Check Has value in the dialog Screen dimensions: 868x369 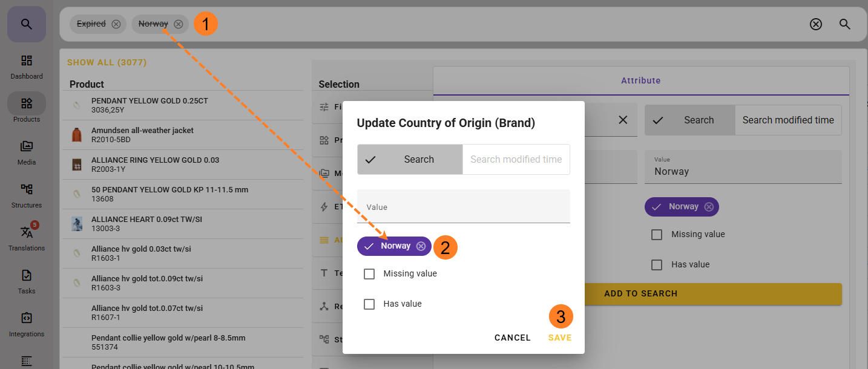click(x=369, y=304)
